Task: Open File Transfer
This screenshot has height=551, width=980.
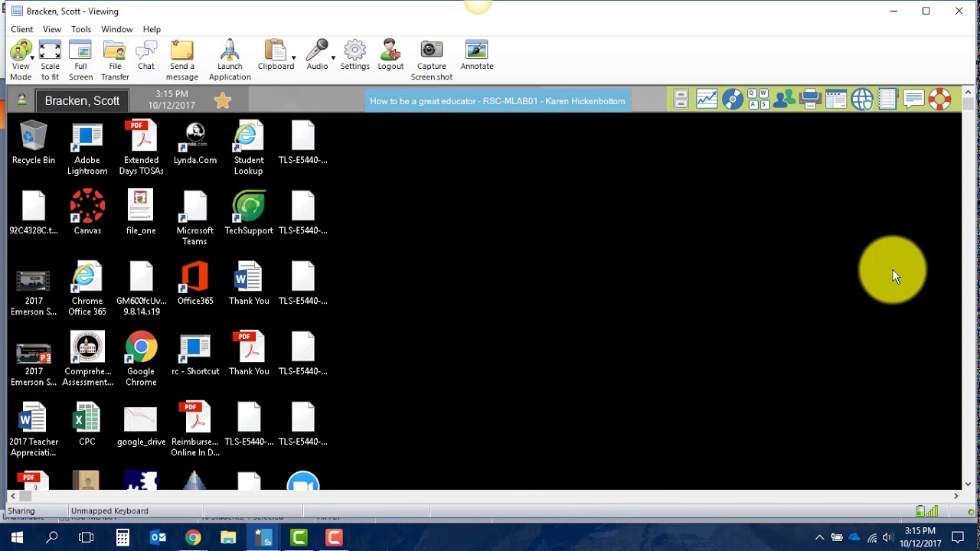Action: [x=115, y=60]
